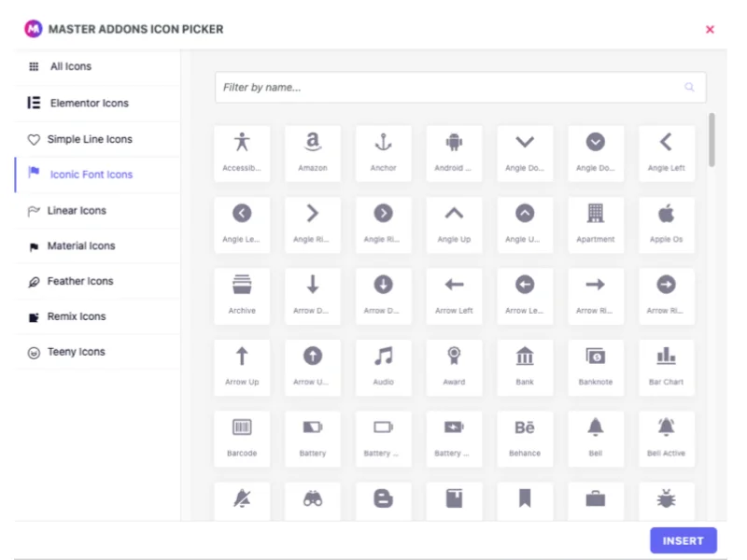The height and width of the screenshot is (560, 747).
Task: Choose the Archive icon
Action: click(x=242, y=296)
